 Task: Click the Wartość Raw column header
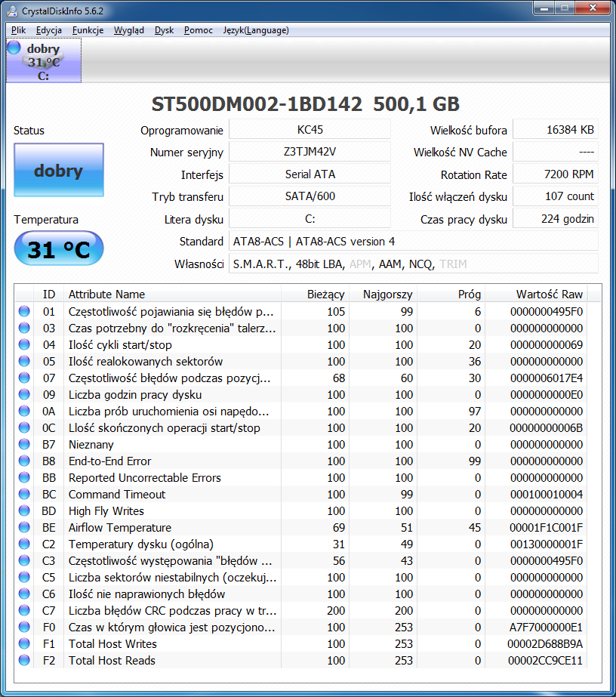pyautogui.click(x=536, y=295)
